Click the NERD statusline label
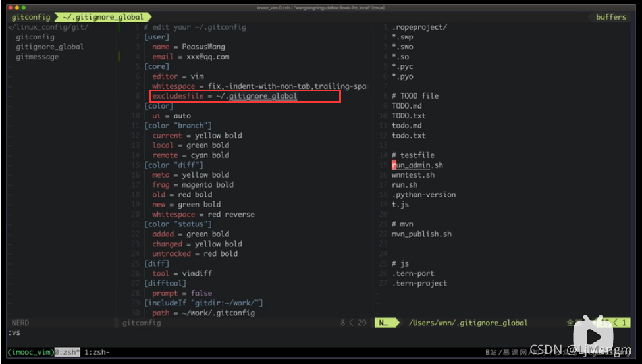Screen dimensions: 642x364 [20, 323]
